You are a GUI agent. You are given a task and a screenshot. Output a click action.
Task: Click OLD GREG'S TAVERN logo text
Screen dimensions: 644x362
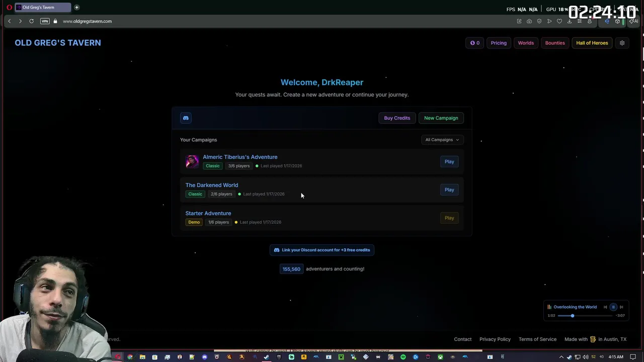58,43
